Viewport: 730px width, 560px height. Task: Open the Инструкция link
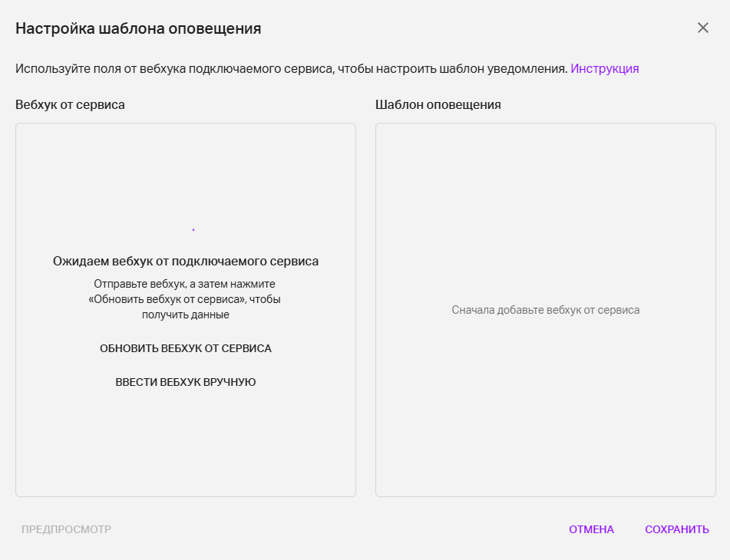605,69
